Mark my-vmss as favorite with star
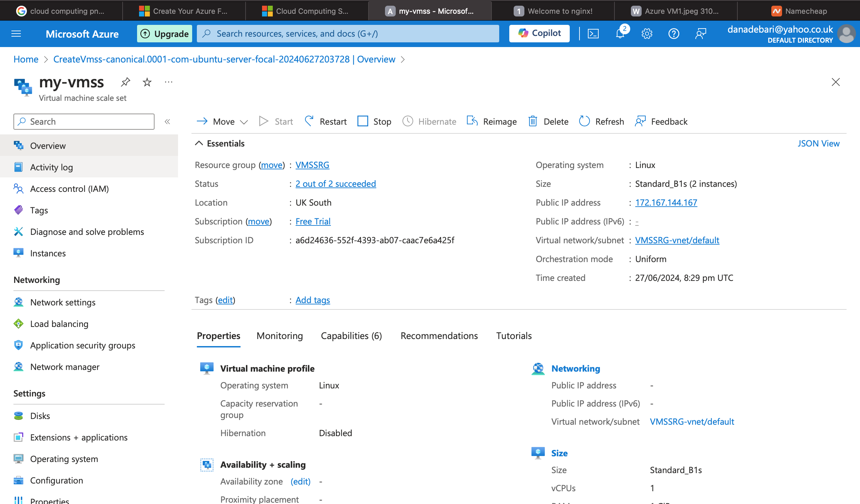 [x=147, y=82]
